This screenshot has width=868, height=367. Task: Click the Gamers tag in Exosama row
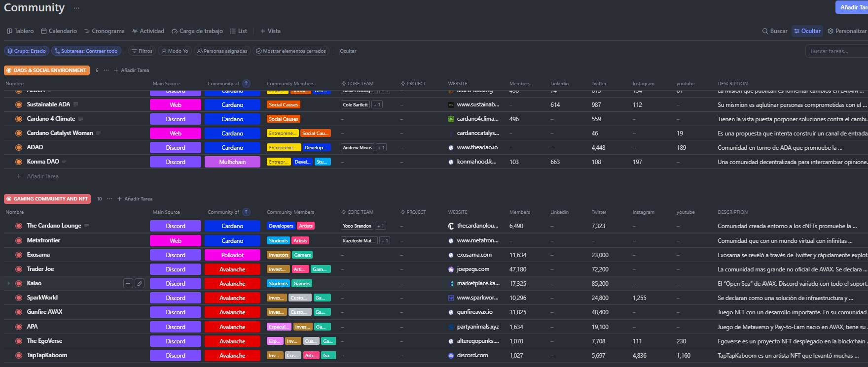click(302, 255)
